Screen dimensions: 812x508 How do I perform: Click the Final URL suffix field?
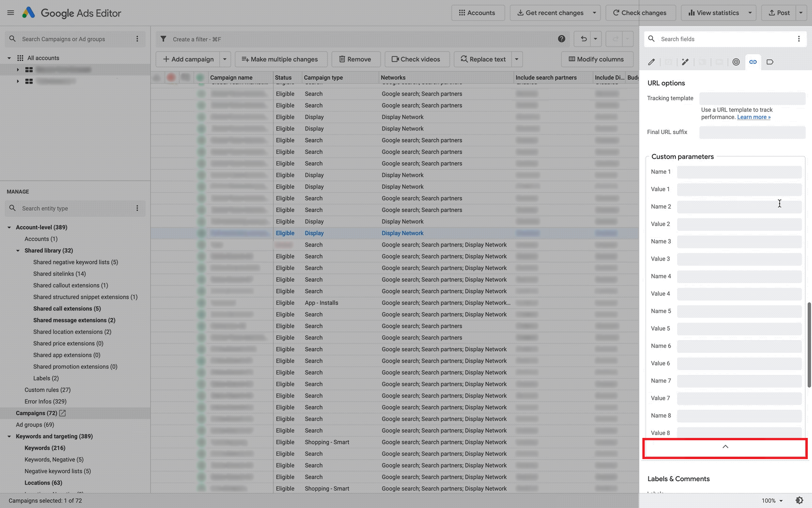(x=752, y=132)
